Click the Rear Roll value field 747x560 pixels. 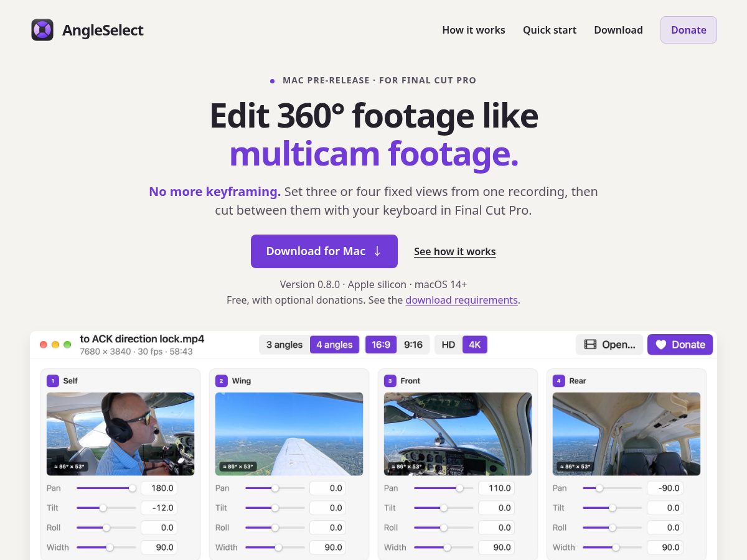tap(665, 528)
